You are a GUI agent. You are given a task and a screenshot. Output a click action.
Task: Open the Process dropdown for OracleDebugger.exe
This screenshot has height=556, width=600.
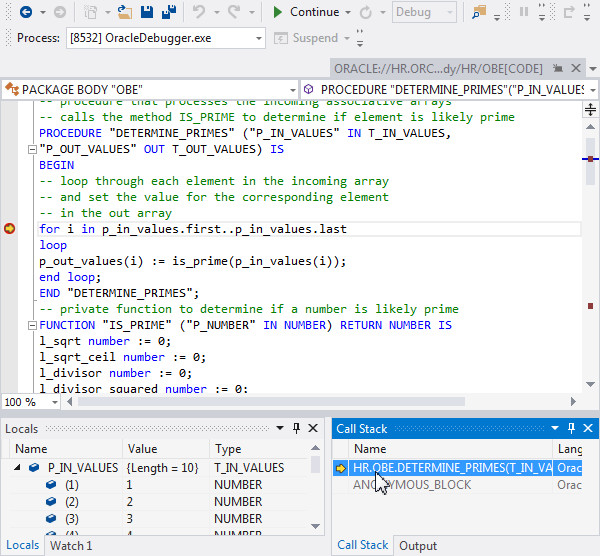coord(257,38)
